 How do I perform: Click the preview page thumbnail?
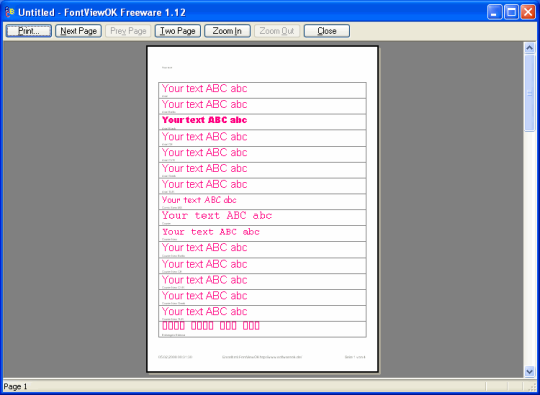pos(262,209)
